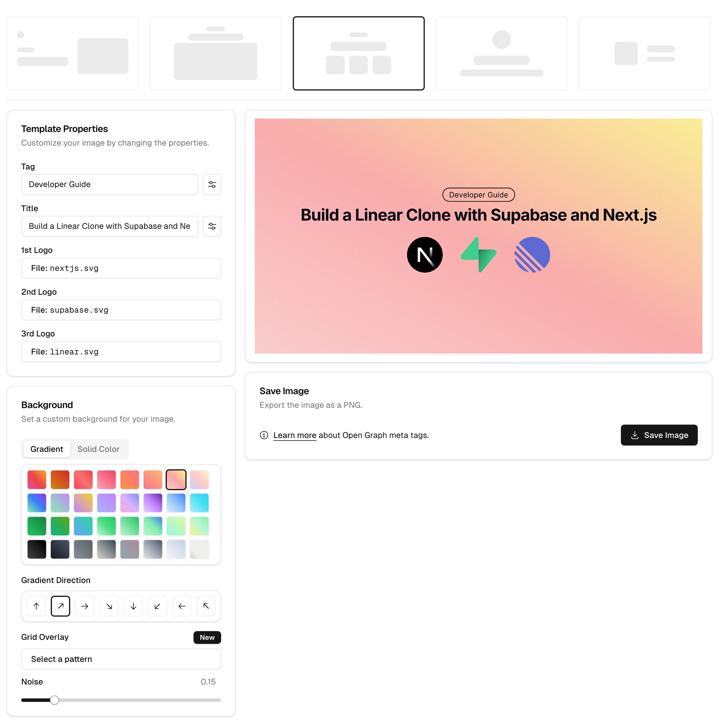Click the Developer Guide pill in preview
Image resolution: width=721 pixels, height=728 pixels.
tap(478, 195)
